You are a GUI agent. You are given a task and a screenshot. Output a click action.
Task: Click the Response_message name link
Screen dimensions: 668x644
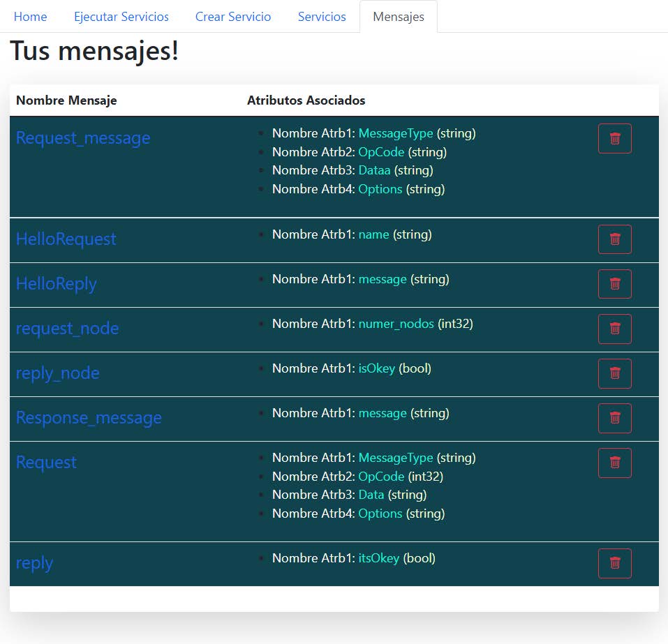point(89,418)
